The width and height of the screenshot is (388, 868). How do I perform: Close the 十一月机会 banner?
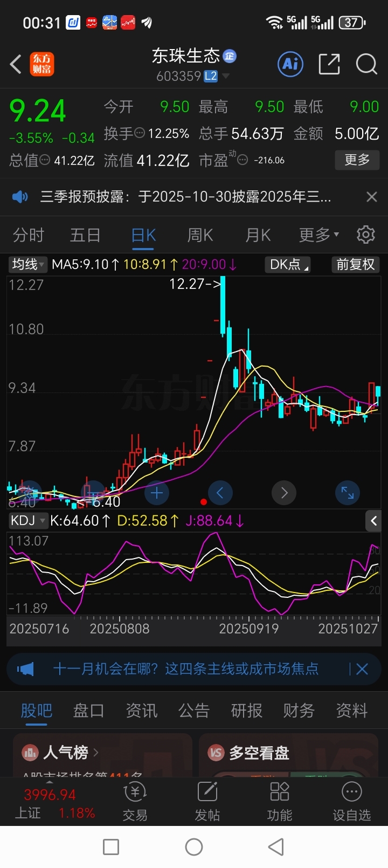click(362, 669)
